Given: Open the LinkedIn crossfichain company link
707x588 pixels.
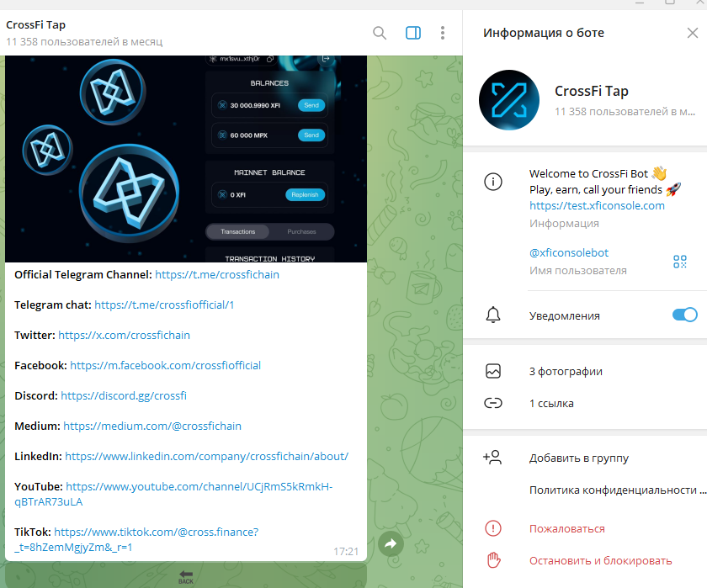Looking at the screenshot, I should click(x=206, y=457).
